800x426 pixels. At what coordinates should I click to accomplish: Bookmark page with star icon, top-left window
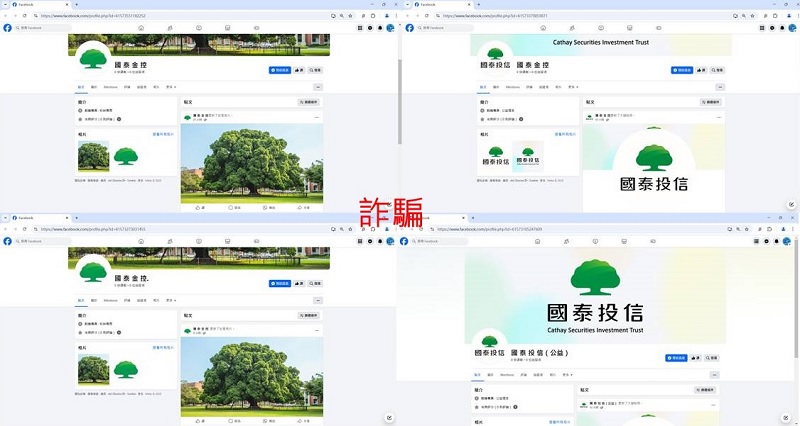351,16
